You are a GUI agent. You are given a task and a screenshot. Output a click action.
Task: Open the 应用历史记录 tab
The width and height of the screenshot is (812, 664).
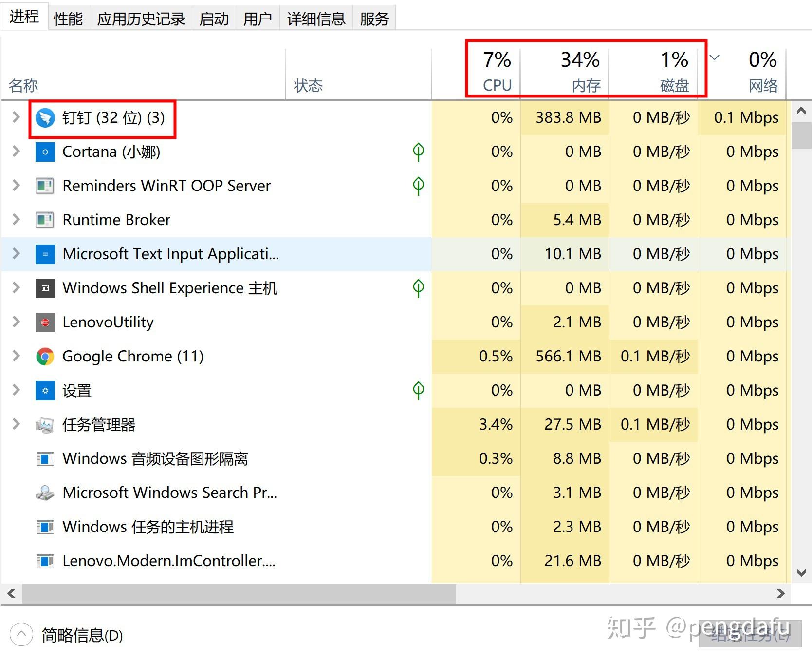tap(141, 19)
